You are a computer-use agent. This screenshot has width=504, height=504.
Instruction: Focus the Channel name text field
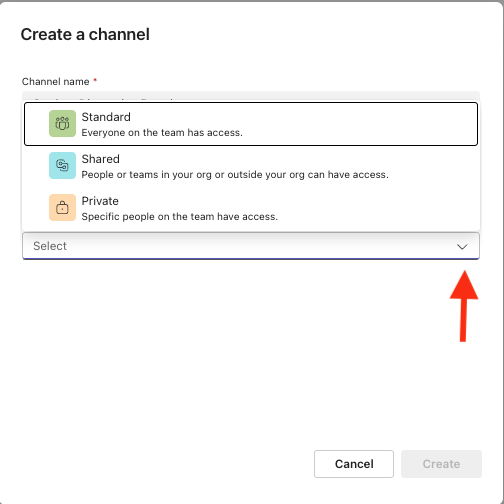[x=251, y=96]
